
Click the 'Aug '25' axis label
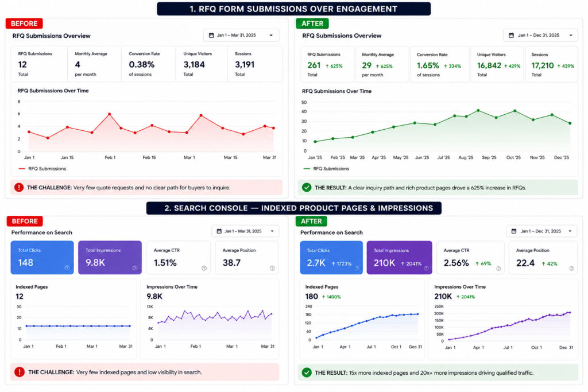pos(466,157)
